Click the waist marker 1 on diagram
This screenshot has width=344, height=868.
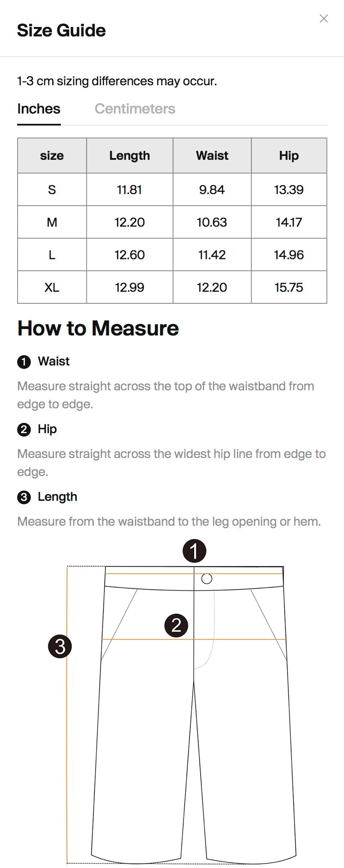[x=194, y=551]
